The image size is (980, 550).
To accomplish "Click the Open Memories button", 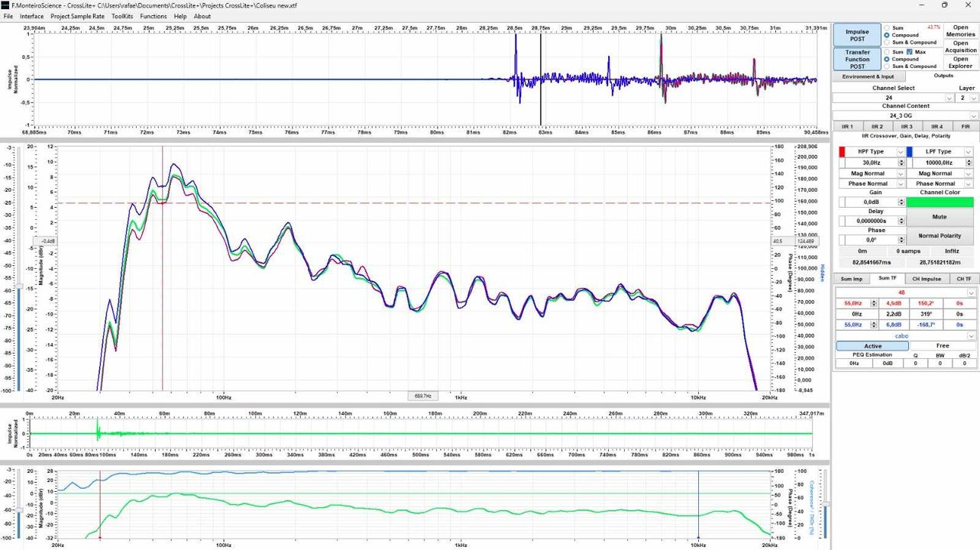I will click(x=961, y=31).
